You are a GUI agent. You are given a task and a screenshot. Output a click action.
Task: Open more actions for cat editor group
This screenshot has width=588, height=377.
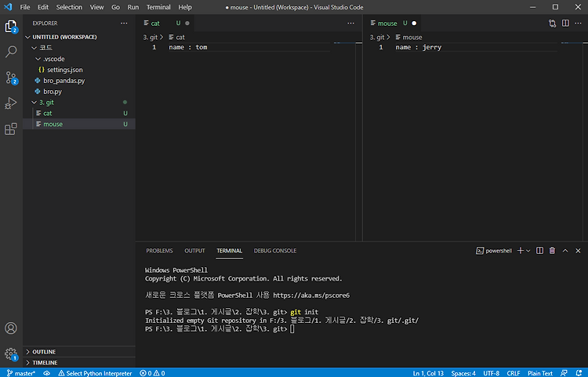pos(350,24)
